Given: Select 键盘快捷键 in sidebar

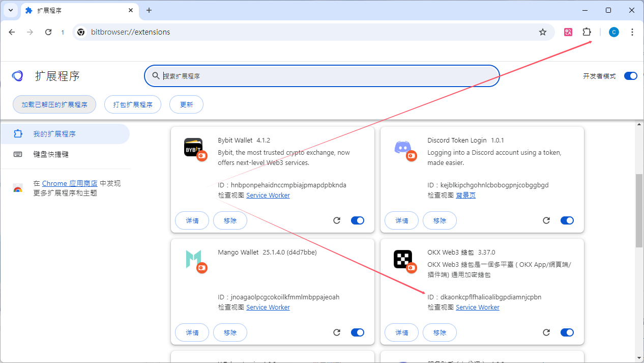Looking at the screenshot, I should [65, 154].
